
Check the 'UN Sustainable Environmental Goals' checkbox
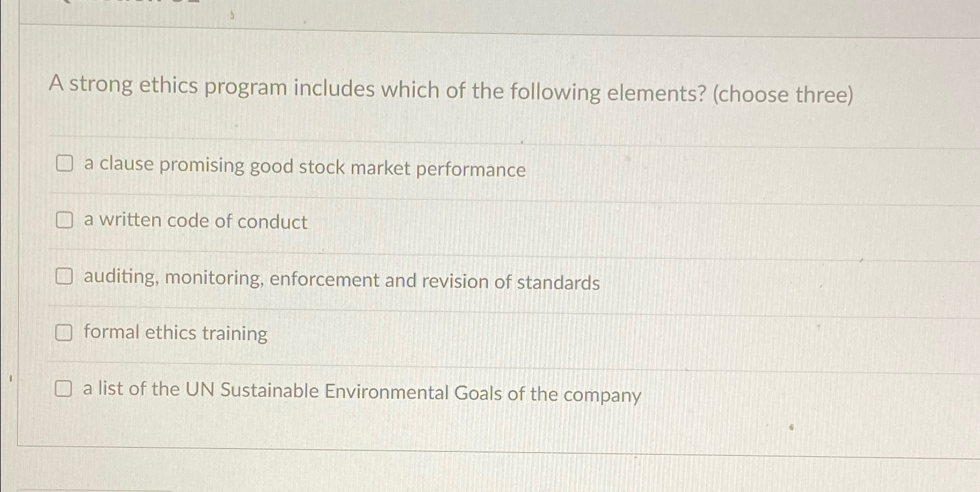64,389
